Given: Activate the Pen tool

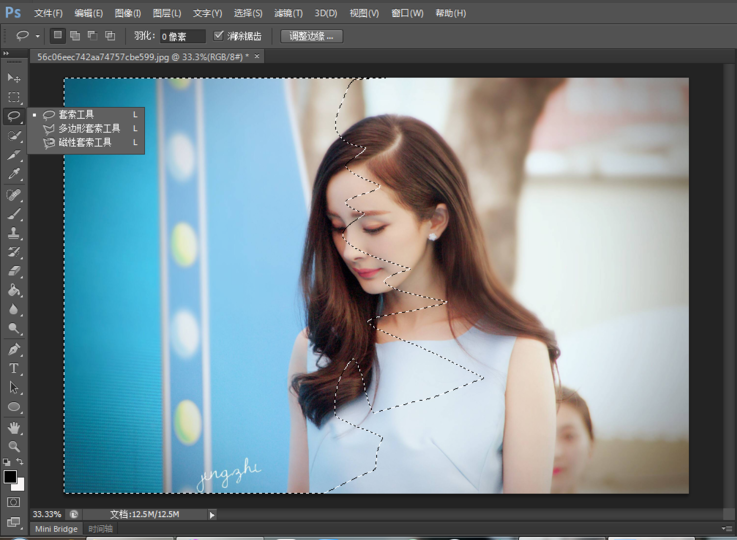Looking at the screenshot, I should click(14, 349).
